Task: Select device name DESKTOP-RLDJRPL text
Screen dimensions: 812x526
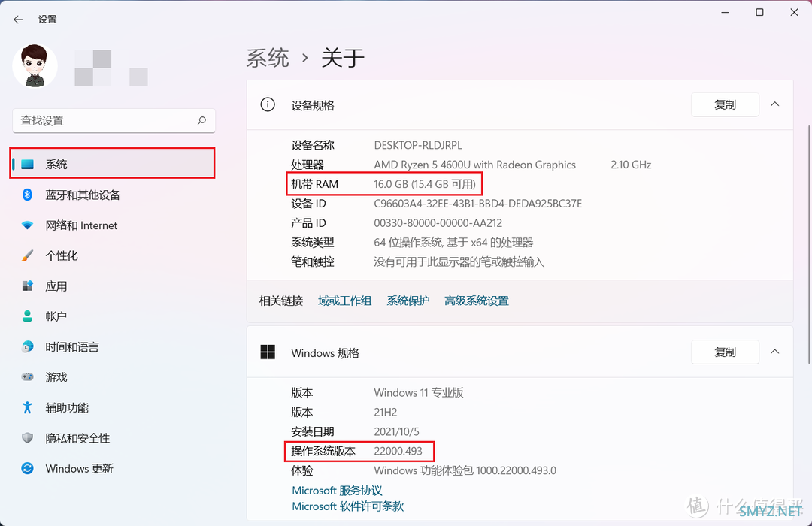Action: (418, 145)
